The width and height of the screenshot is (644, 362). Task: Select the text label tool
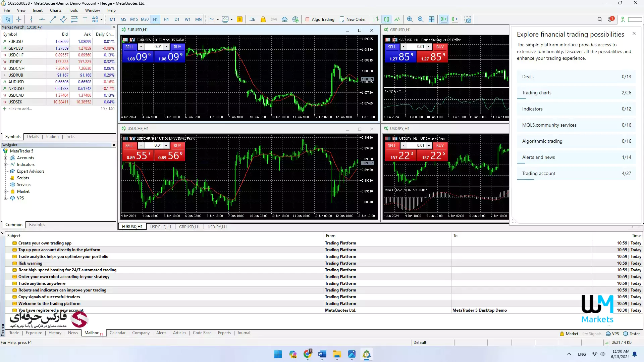pyautogui.click(x=85, y=19)
